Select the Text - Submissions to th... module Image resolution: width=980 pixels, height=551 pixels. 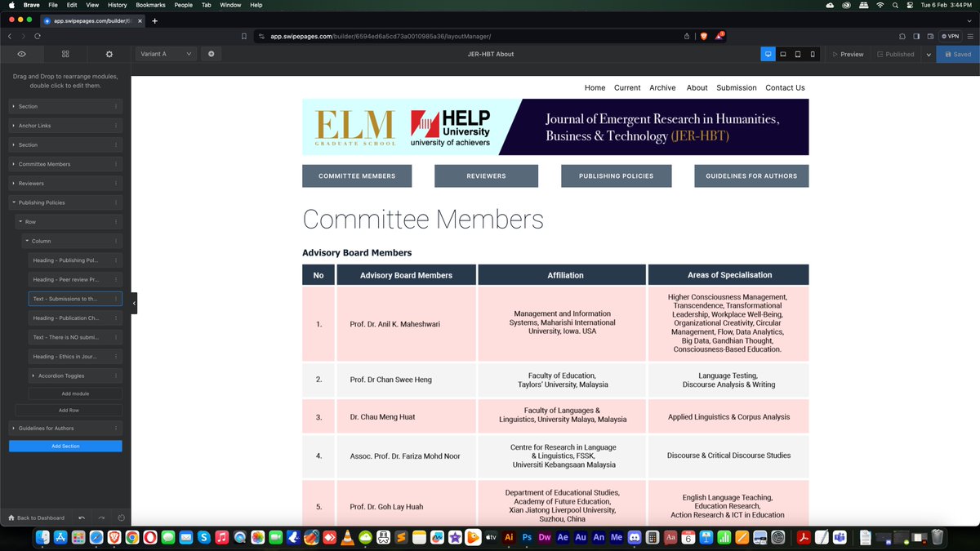tap(75, 299)
